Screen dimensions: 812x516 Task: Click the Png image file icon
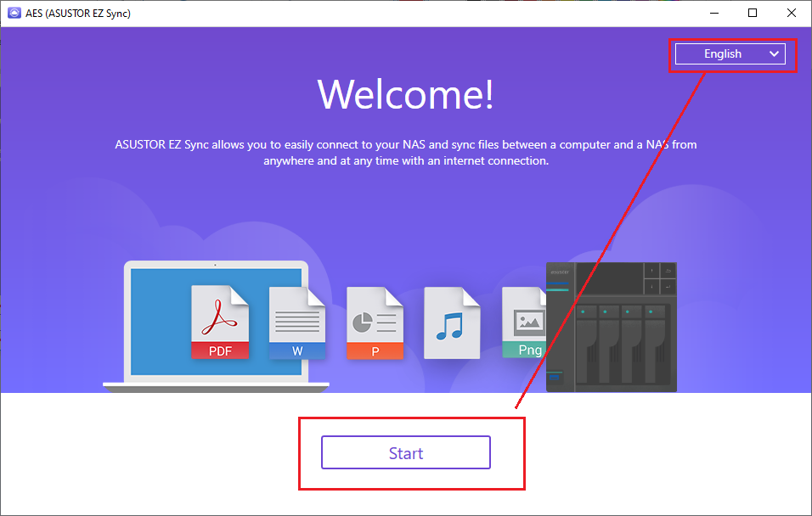click(524, 323)
